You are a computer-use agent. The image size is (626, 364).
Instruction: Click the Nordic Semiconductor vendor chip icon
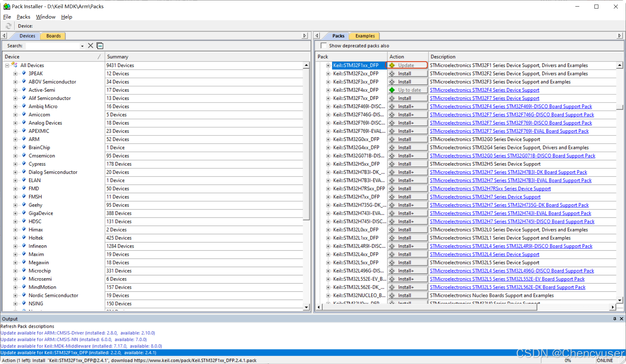pyautogui.click(x=24, y=295)
